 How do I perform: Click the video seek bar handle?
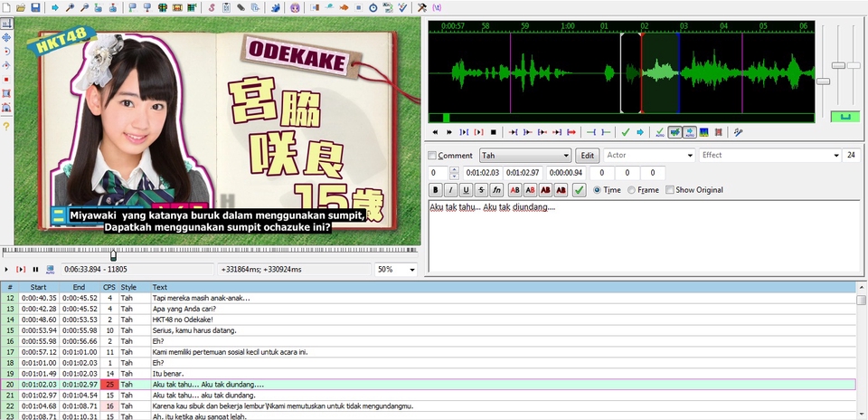[x=114, y=255]
